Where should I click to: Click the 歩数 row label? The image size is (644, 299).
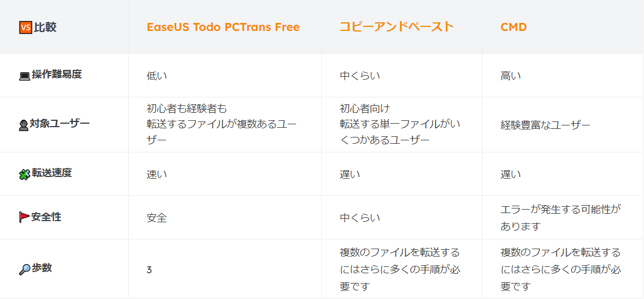41,268
